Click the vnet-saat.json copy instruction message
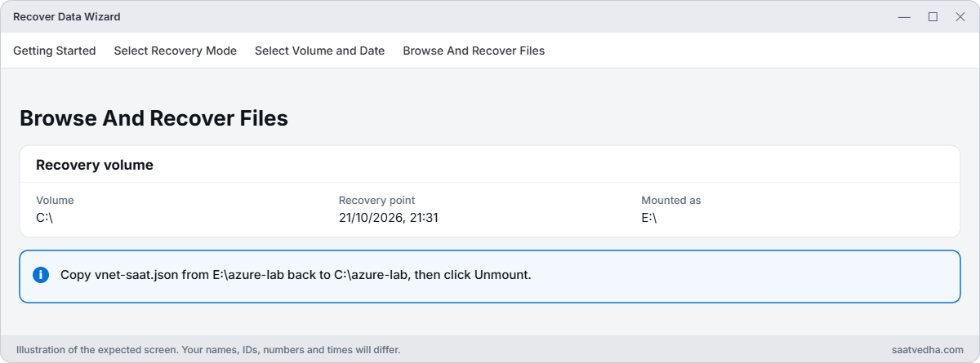This screenshot has height=363, width=980. (296, 275)
